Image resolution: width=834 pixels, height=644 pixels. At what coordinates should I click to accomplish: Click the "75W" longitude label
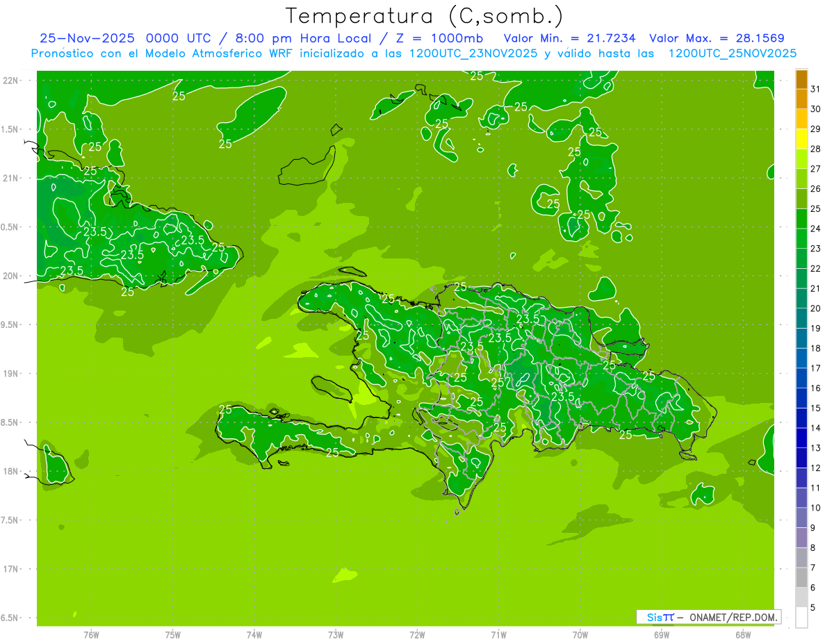[x=173, y=634]
